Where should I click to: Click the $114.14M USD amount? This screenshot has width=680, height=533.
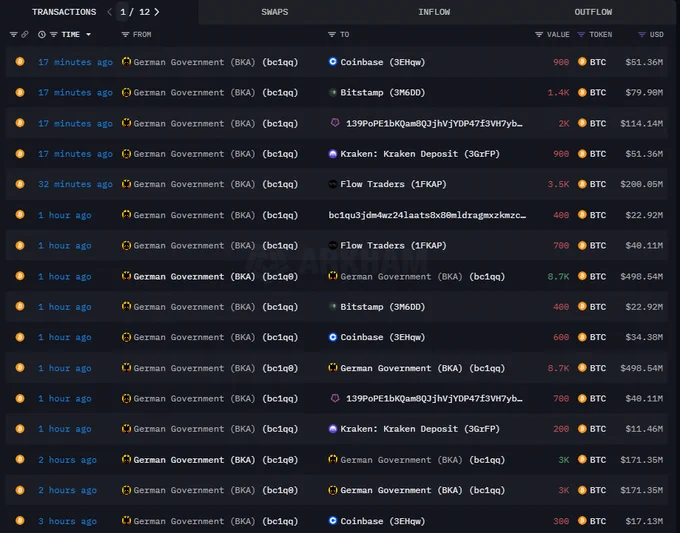[x=641, y=123]
